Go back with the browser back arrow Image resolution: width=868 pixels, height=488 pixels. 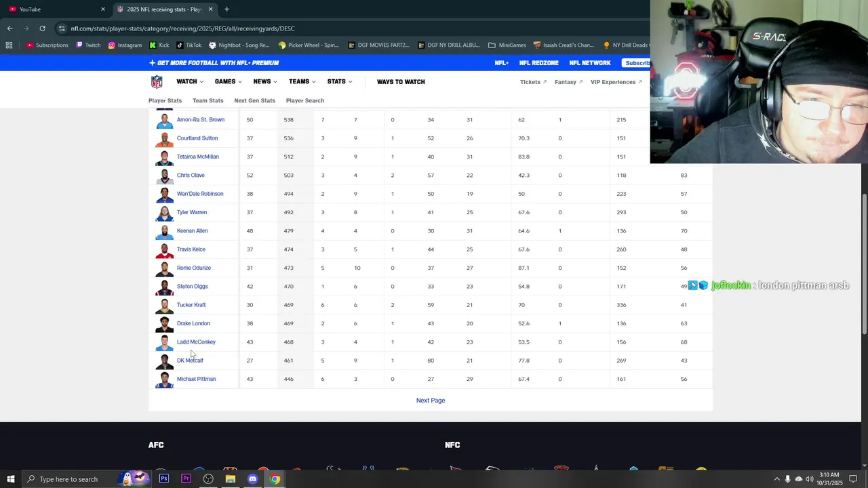[9, 28]
